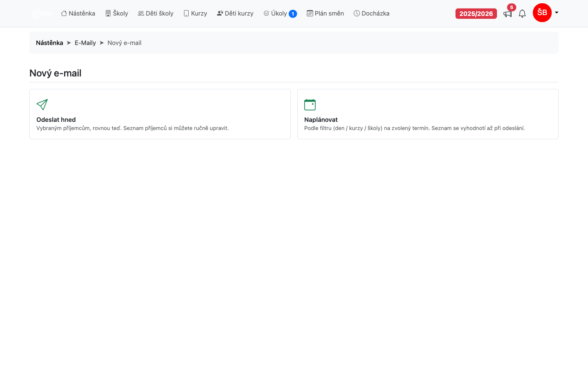Open the Docházka attendance page
588x368 pixels.
(372, 13)
